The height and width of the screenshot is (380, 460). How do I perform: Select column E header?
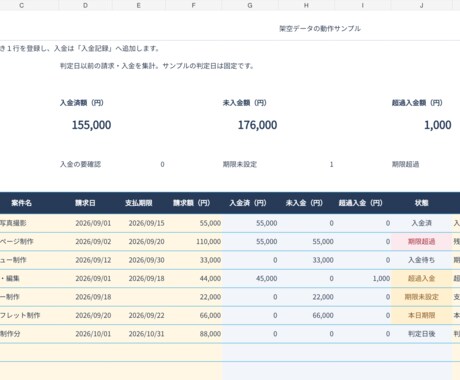[139, 5]
